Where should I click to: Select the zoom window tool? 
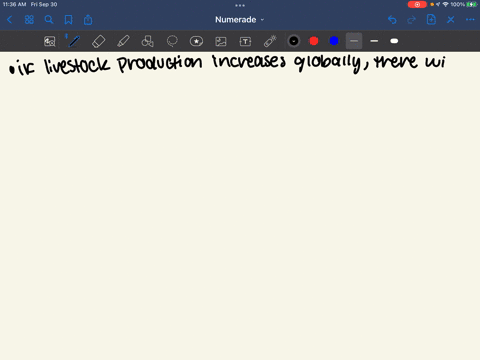click(x=50, y=41)
